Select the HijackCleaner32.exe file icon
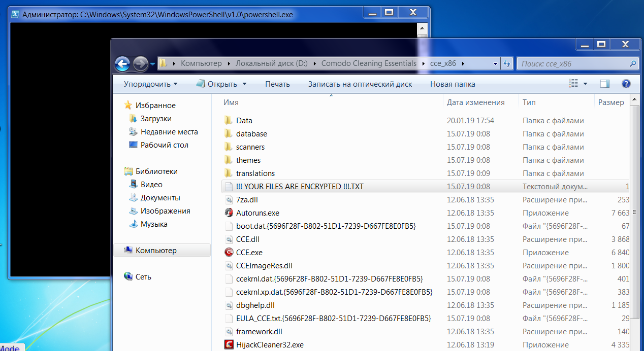 229,345
